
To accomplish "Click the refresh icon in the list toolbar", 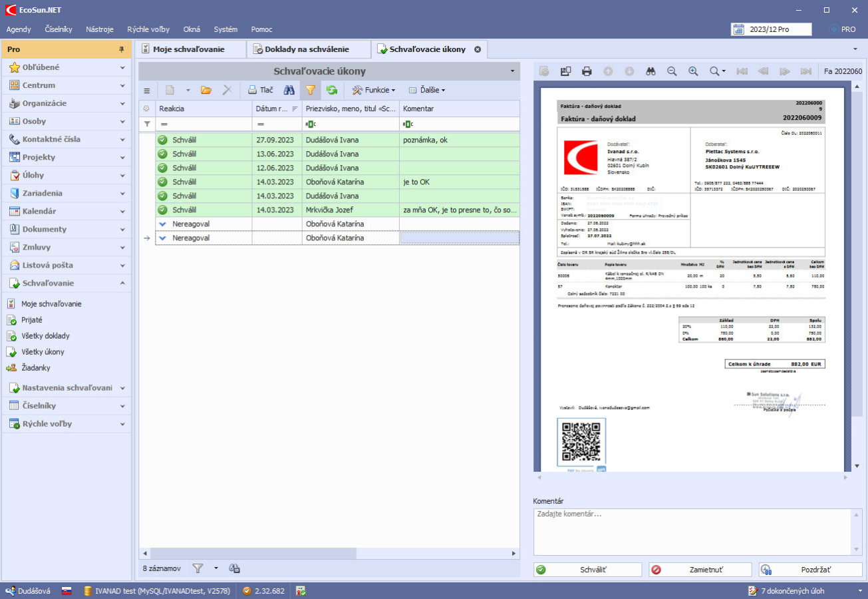I will pyautogui.click(x=331, y=90).
